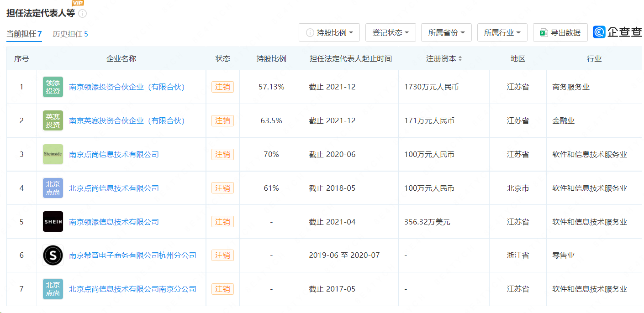644x313 pixels.
Task: Open the 登记状态 filter dropdown
Action: click(x=391, y=33)
